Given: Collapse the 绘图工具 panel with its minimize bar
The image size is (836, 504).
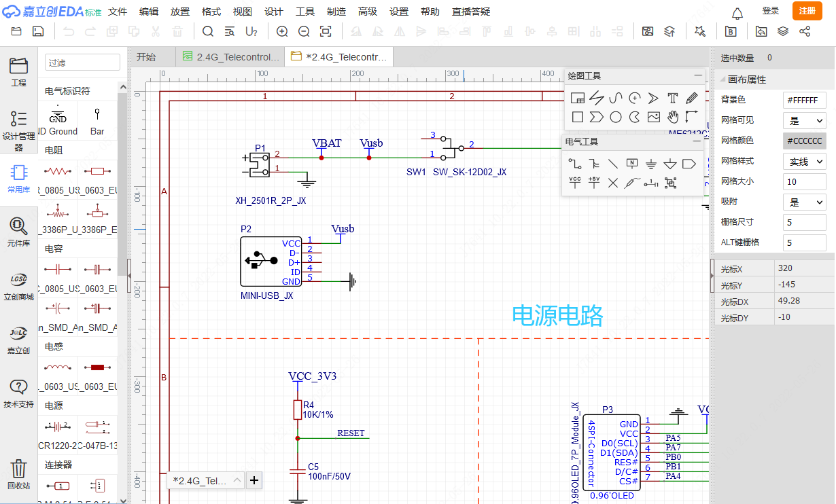Looking at the screenshot, I should [698, 75].
